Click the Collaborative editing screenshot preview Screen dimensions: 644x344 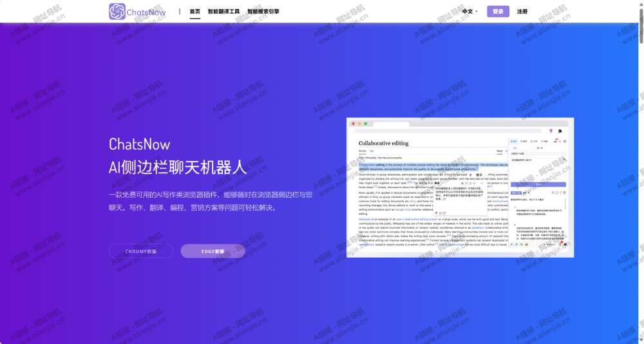point(460,188)
